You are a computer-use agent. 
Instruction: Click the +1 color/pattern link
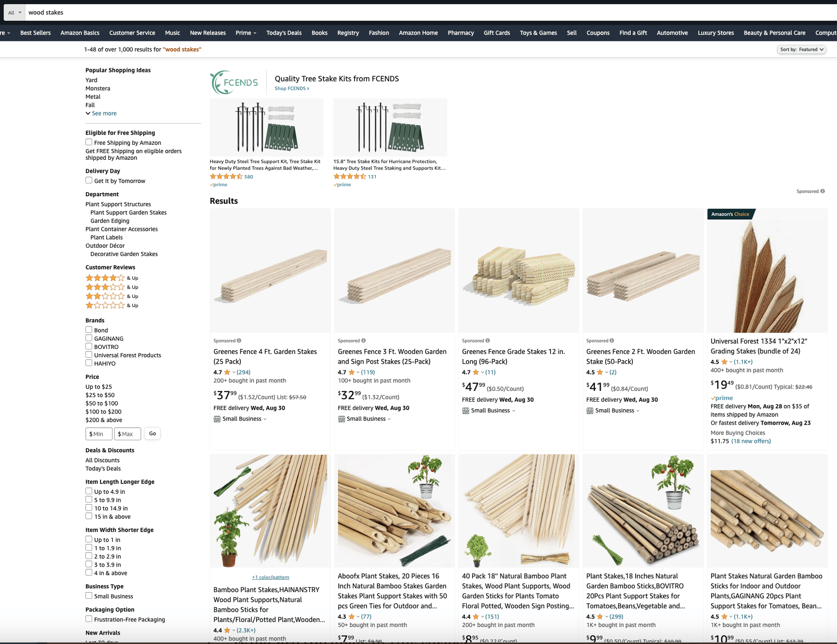270,577
